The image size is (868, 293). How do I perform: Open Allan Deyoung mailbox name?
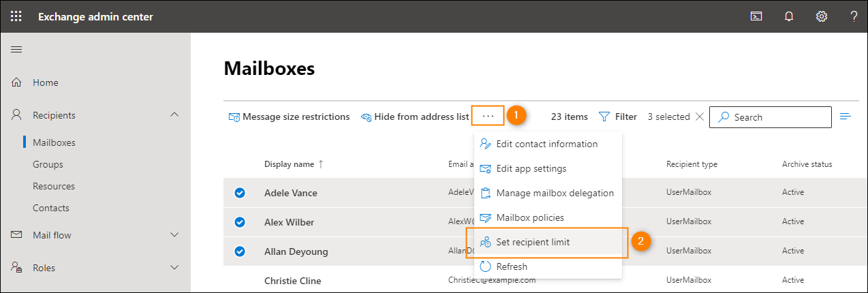(296, 251)
